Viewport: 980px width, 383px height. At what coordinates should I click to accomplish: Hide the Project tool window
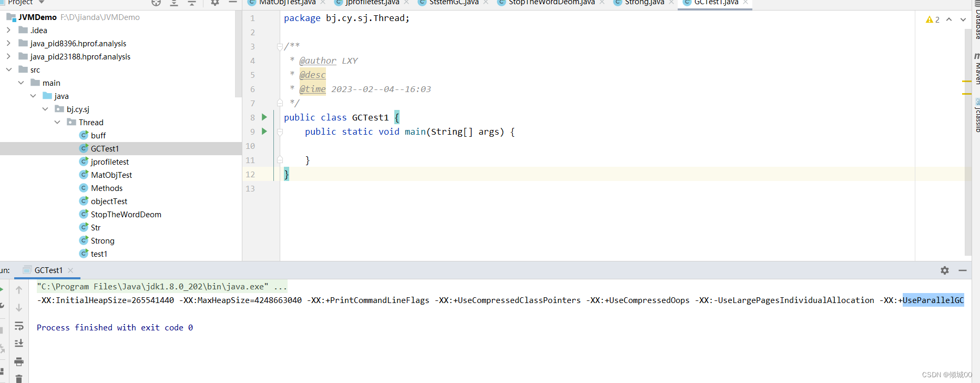pyautogui.click(x=233, y=3)
